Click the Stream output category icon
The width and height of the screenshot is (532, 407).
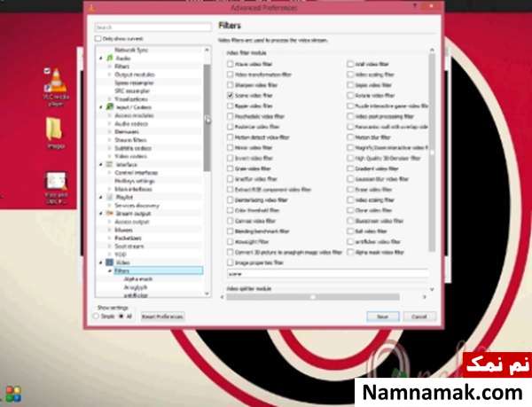click(x=110, y=214)
